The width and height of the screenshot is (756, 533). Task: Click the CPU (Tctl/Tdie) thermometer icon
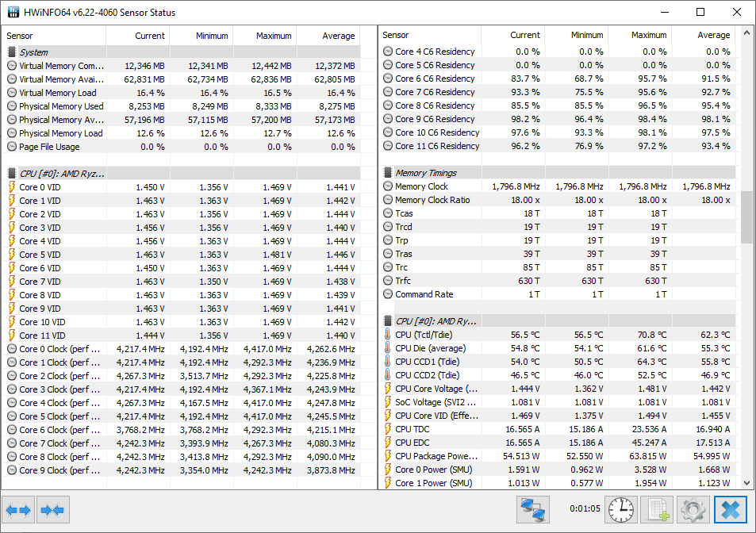tap(388, 335)
